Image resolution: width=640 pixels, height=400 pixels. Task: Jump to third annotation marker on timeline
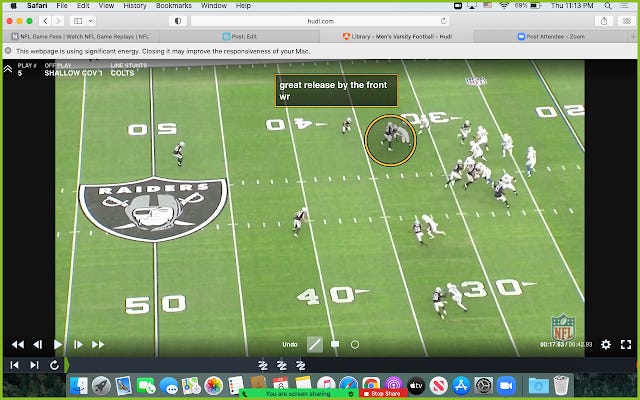click(301, 365)
